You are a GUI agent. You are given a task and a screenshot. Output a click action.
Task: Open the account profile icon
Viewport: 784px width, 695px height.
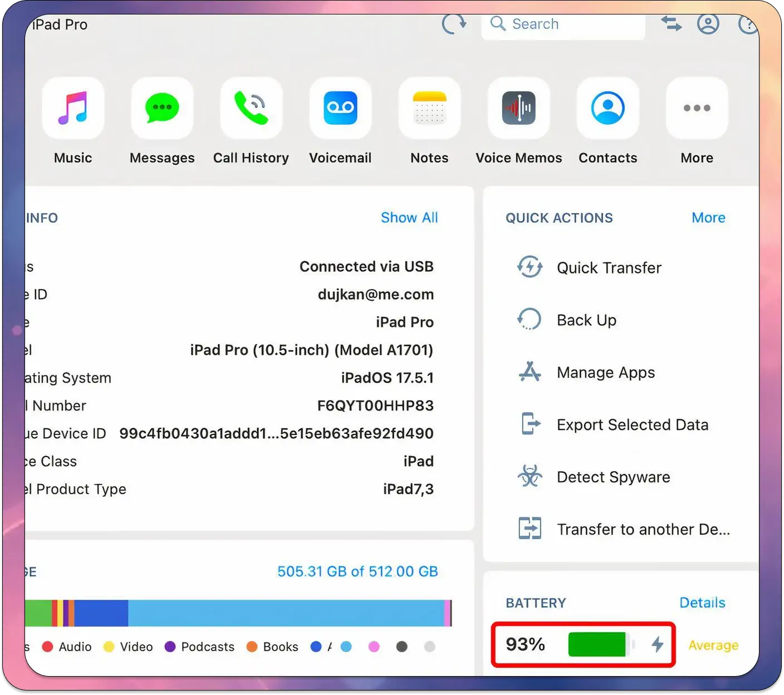708,24
